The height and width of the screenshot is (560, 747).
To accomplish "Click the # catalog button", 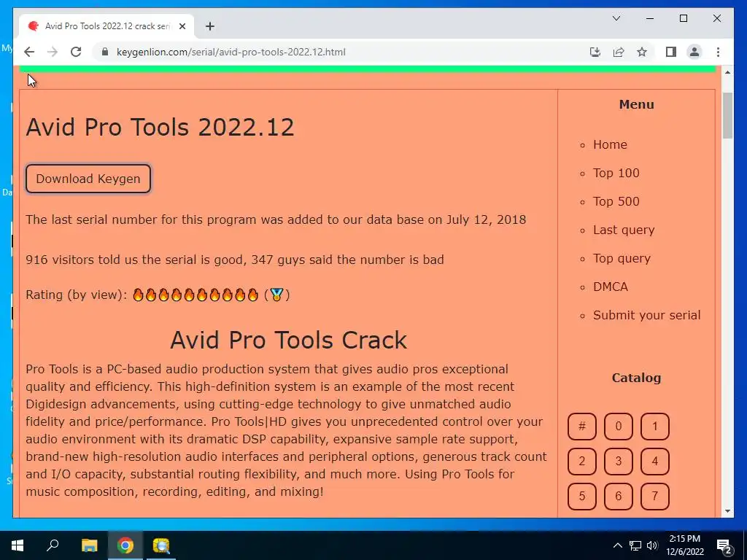I will coord(581,426).
